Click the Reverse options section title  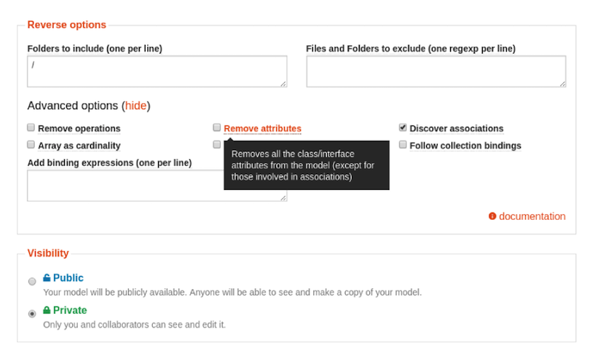click(x=67, y=25)
